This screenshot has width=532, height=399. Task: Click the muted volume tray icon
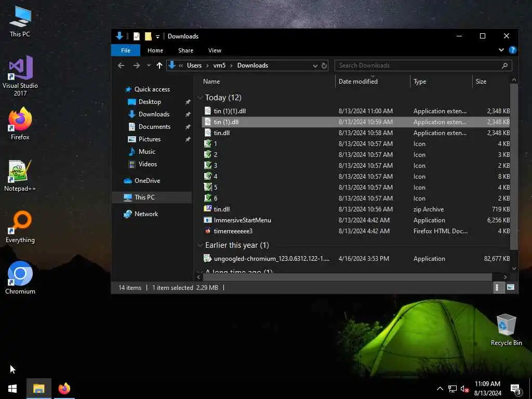(464, 389)
